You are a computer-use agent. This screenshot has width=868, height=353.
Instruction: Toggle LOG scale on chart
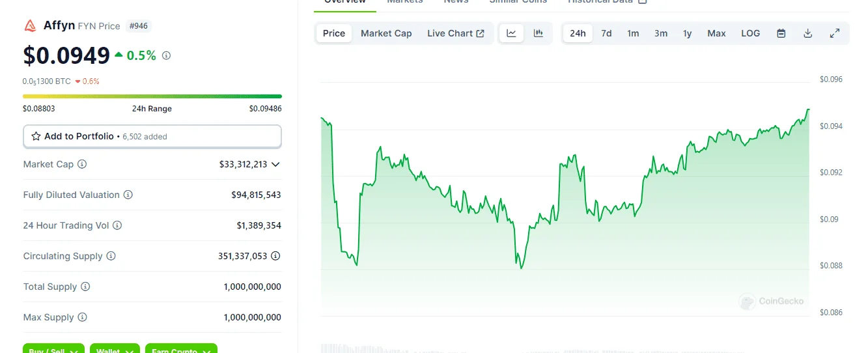coord(750,33)
